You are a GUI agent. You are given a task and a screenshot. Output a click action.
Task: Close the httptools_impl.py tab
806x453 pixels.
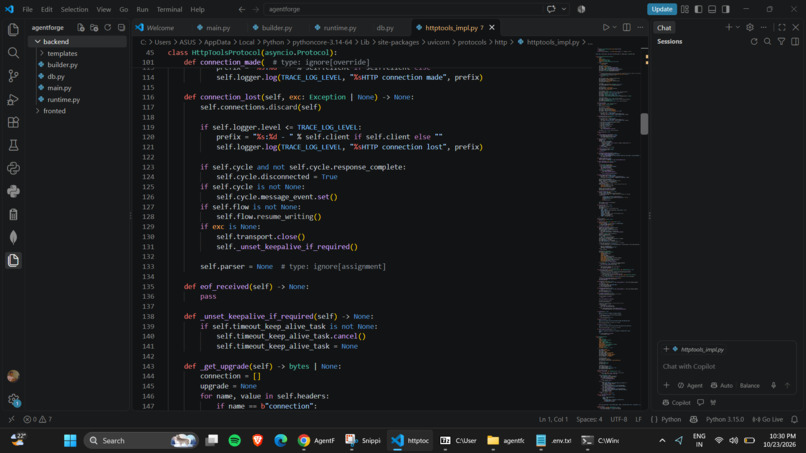492,28
